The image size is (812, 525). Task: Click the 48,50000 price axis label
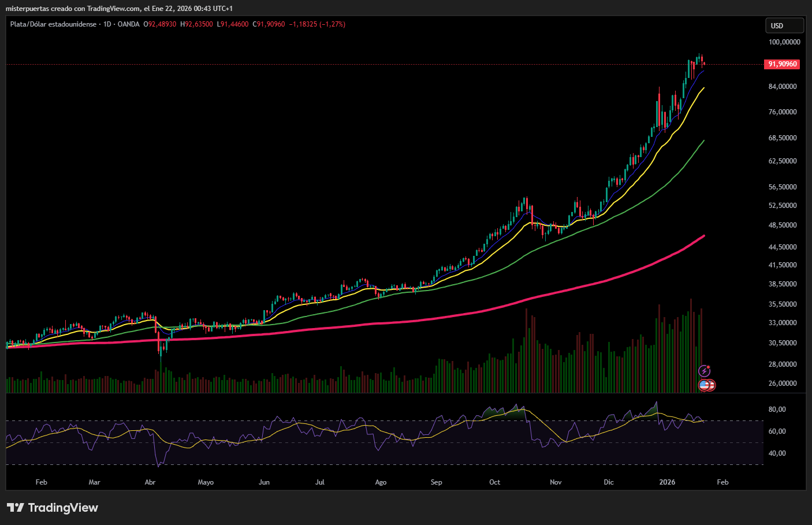click(783, 225)
